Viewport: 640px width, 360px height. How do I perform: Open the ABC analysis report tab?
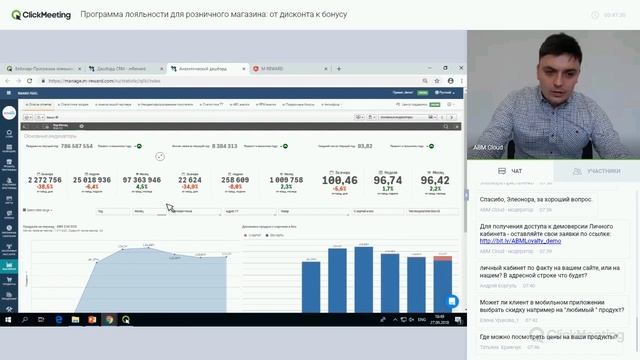[x=240, y=104]
